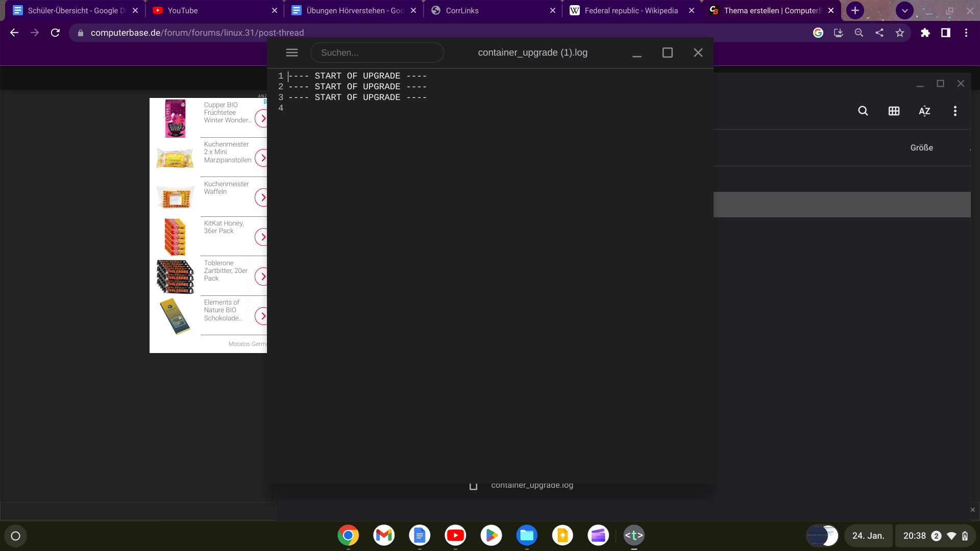Click the Toblerone product thumbnail
The width and height of the screenshot is (980, 551).
coord(175,277)
